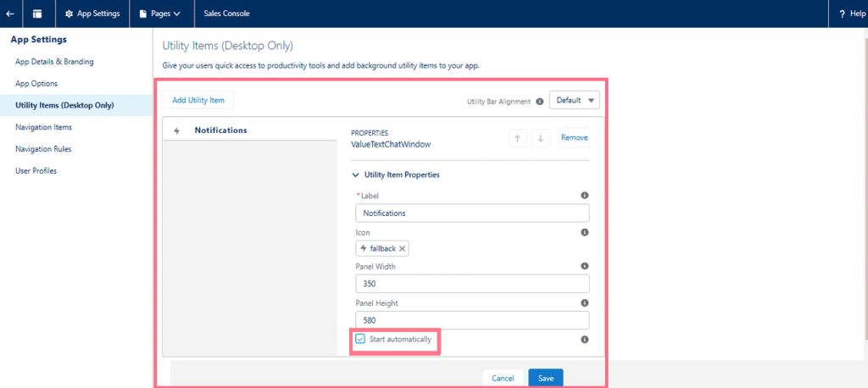This screenshot has width=868, height=388.
Task: Click the Panel Height input field
Action: pyautogui.click(x=471, y=319)
